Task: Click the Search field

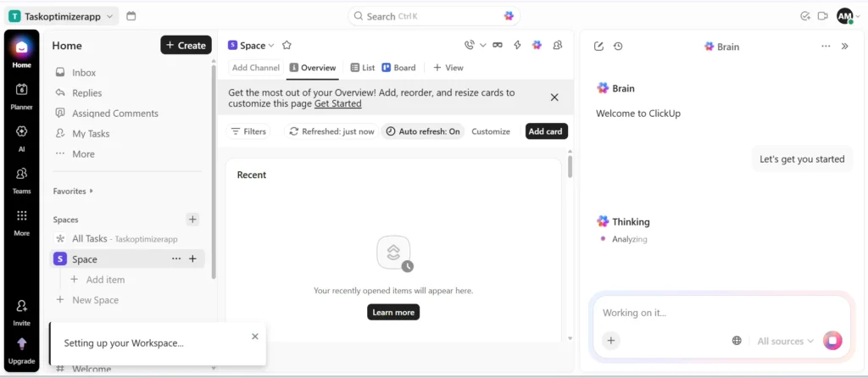Action: coord(434,16)
